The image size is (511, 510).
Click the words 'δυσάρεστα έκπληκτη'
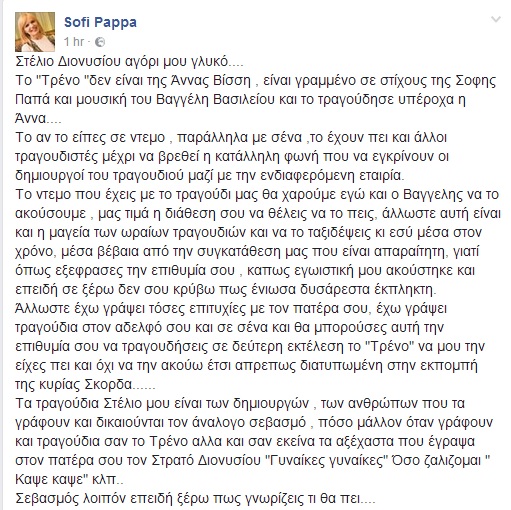click(x=368, y=290)
